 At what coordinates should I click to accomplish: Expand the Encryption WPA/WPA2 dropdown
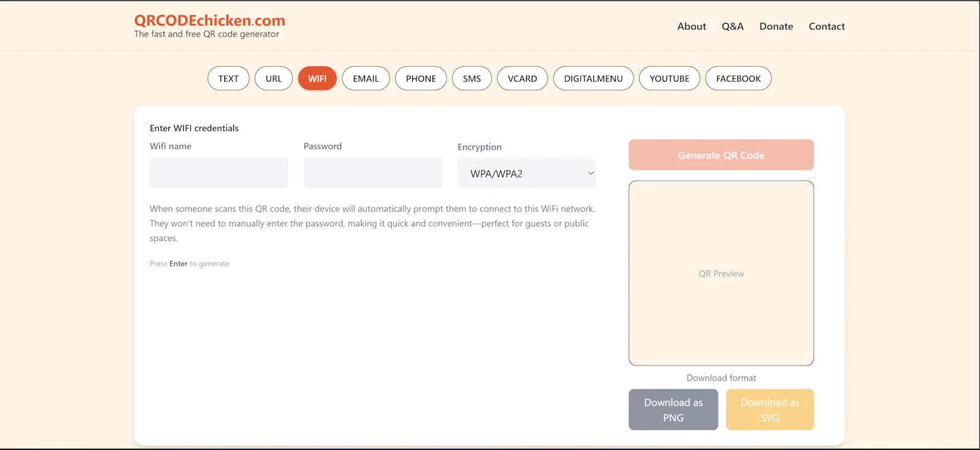pyautogui.click(x=527, y=173)
